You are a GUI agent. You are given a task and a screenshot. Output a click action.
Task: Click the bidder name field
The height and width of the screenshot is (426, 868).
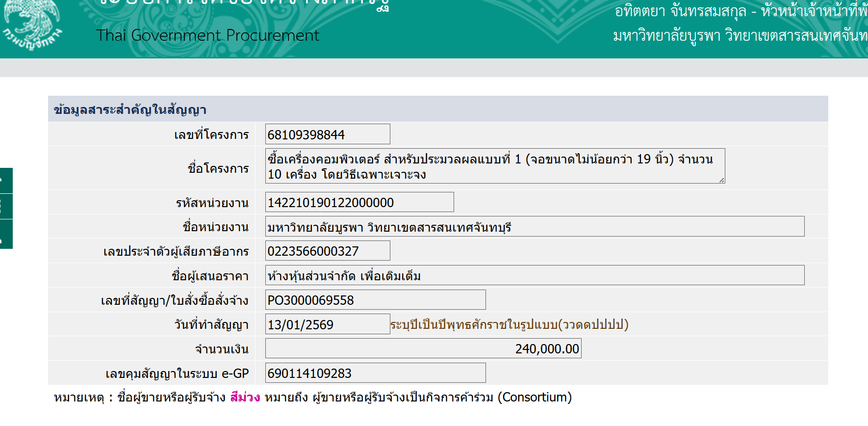tap(534, 275)
